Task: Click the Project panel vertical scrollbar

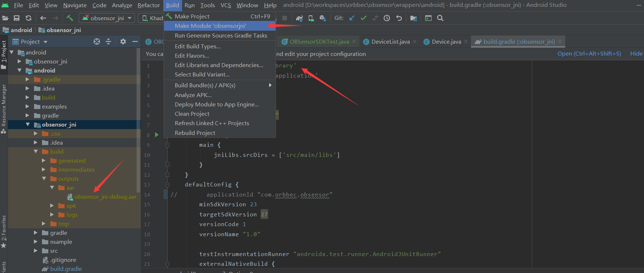Action: coord(139,120)
